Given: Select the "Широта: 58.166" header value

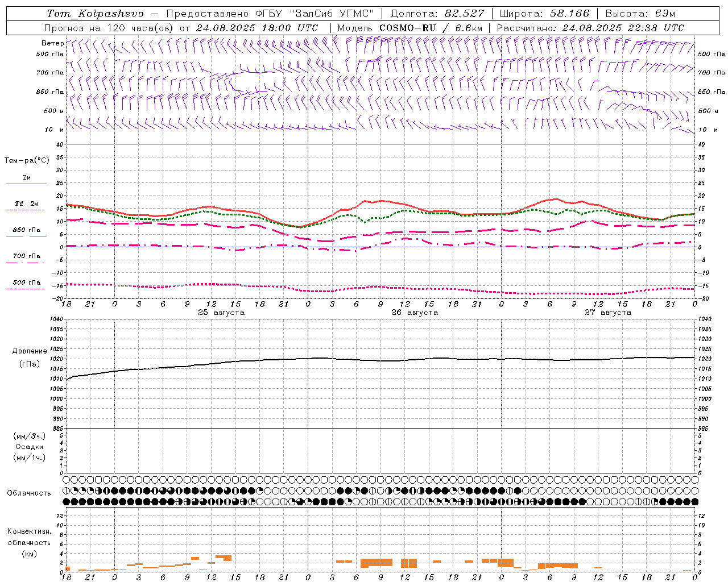Looking at the screenshot, I should (545, 14).
